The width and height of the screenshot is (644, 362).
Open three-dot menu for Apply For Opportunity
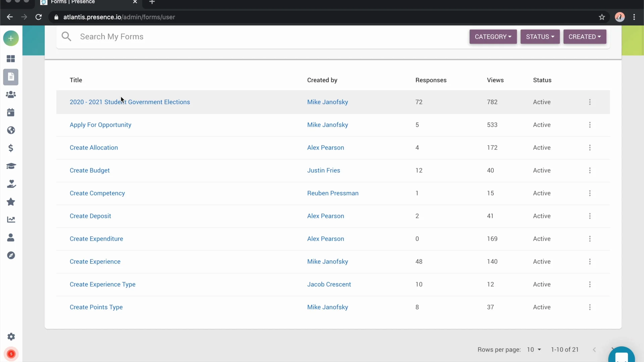590,125
